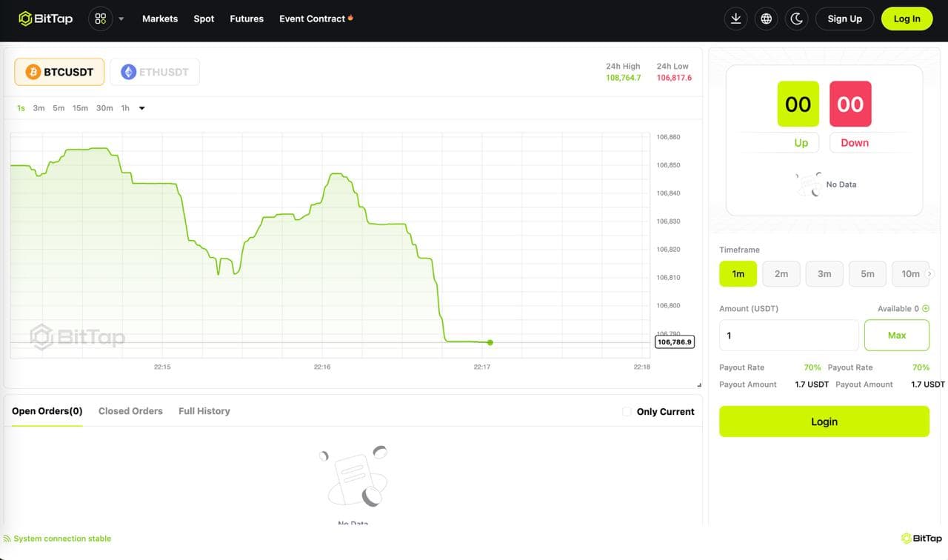Click the chart resize corner handle

click(698, 384)
